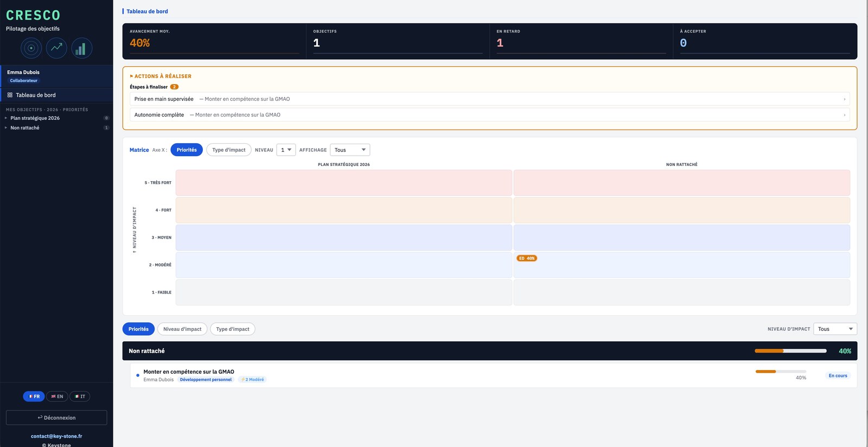Click the grid icon beside Tableau de bord

[x=10, y=95]
